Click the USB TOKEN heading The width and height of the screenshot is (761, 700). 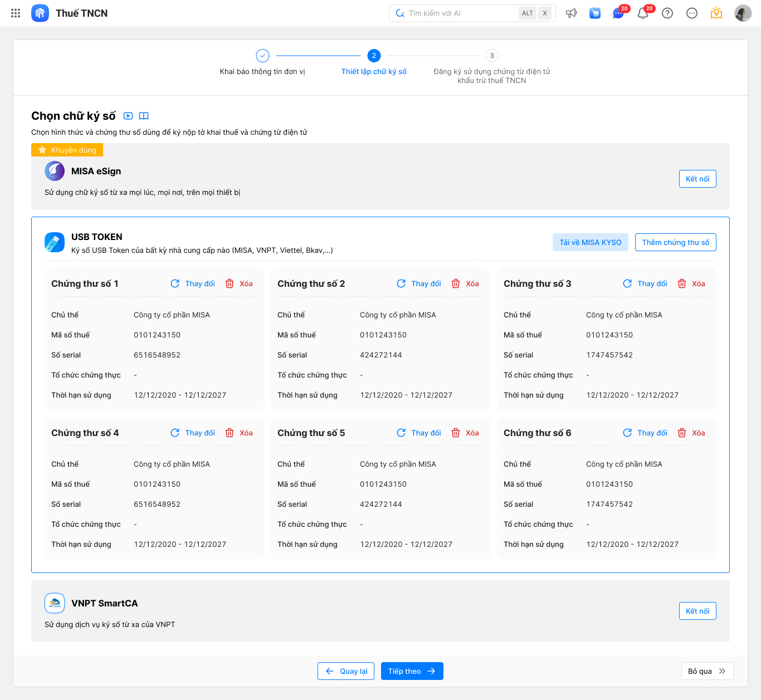coord(97,237)
